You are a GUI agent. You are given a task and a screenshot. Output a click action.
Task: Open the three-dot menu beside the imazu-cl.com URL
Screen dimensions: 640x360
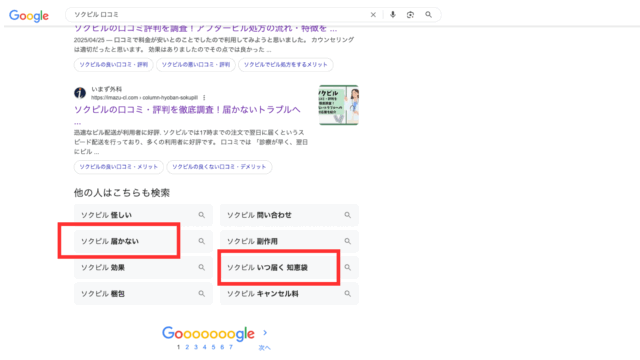[204, 98]
